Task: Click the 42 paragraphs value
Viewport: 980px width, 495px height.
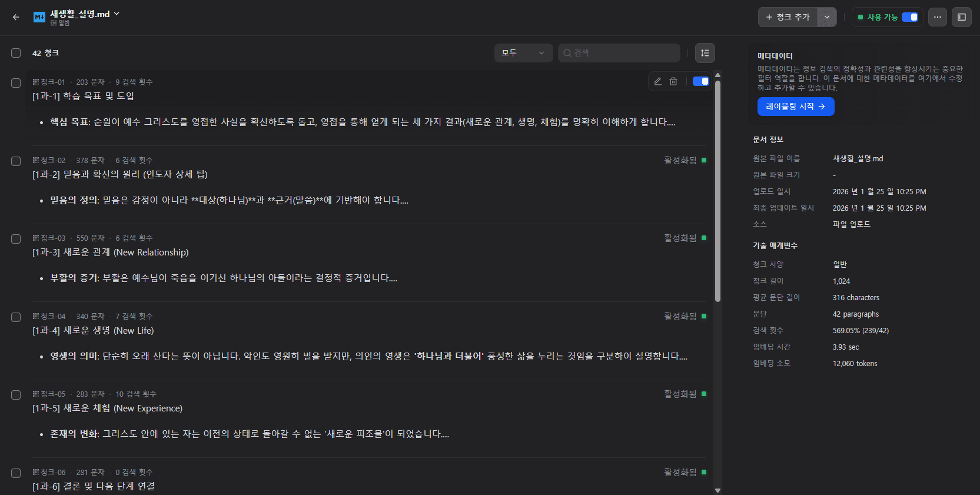Action: [x=856, y=314]
